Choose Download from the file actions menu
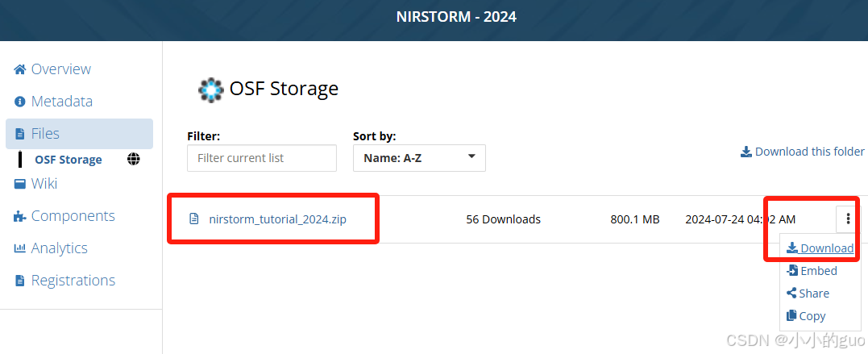Image resolution: width=868 pixels, height=354 pixels. point(820,248)
